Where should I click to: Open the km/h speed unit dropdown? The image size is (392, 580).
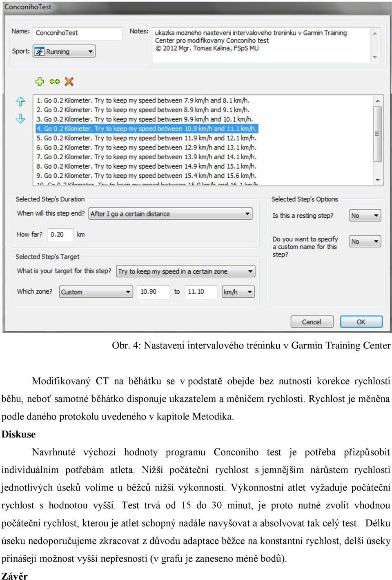(238, 292)
